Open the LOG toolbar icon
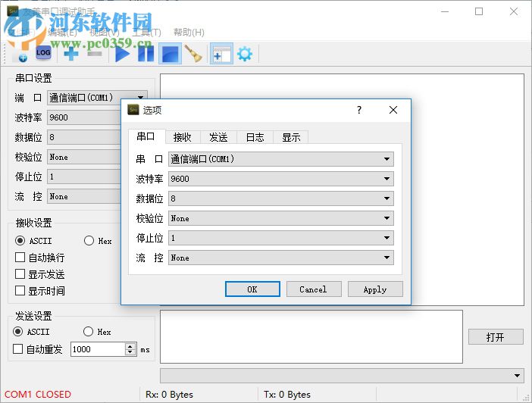Image resolution: width=532 pixels, height=403 pixels. tap(43, 53)
